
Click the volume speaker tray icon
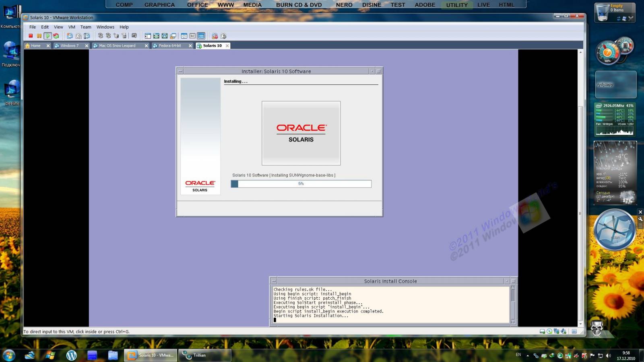pos(608,356)
